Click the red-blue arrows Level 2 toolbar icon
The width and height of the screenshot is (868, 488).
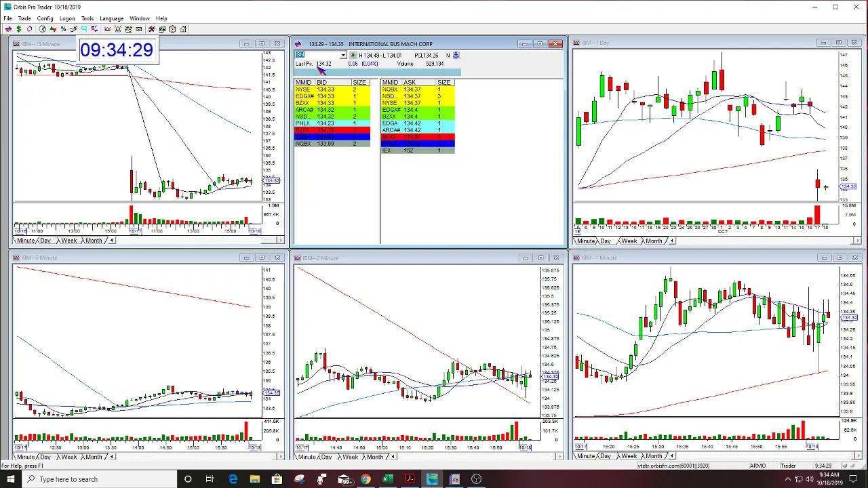pos(8,29)
